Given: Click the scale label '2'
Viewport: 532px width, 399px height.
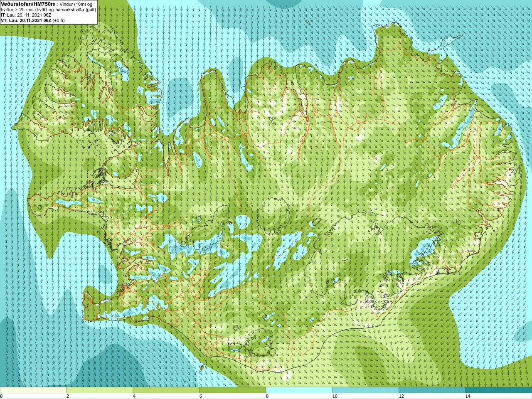Looking at the screenshot, I should (67, 396).
